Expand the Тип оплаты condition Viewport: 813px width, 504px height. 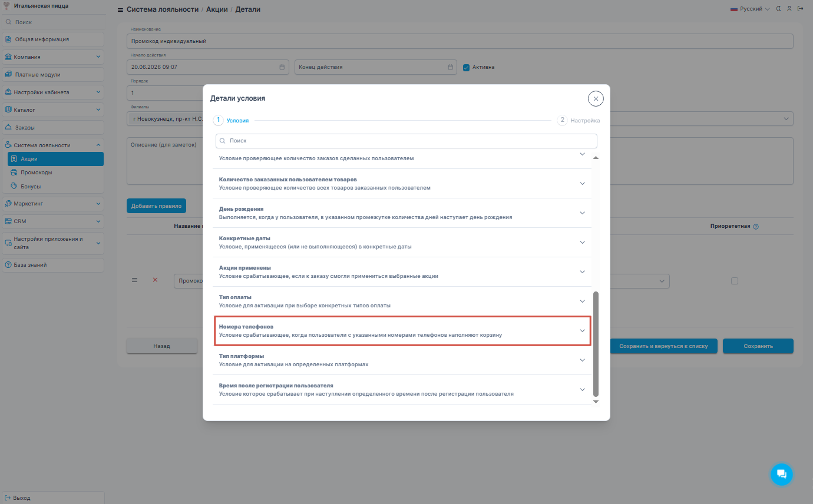click(x=582, y=301)
